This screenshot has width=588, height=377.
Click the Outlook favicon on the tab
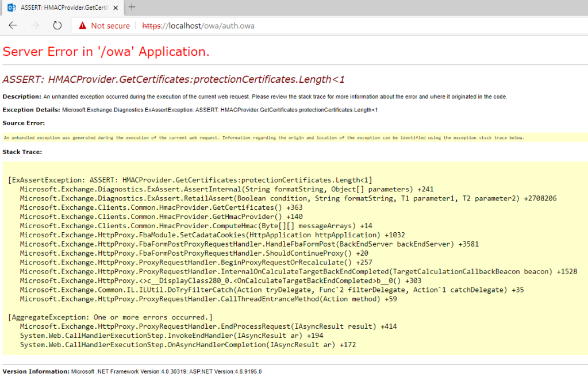click(x=11, y=7)
